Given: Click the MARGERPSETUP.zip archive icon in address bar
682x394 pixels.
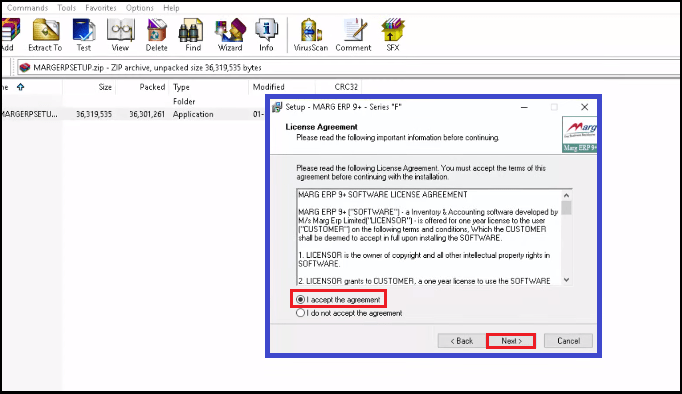Looking at the screenshot, I should (x=25, y=67).
